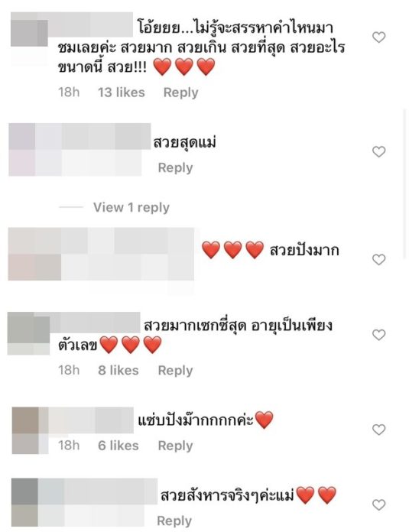
Task: Click the comments scrollbar on the right
Action: (x=404, y=183)
